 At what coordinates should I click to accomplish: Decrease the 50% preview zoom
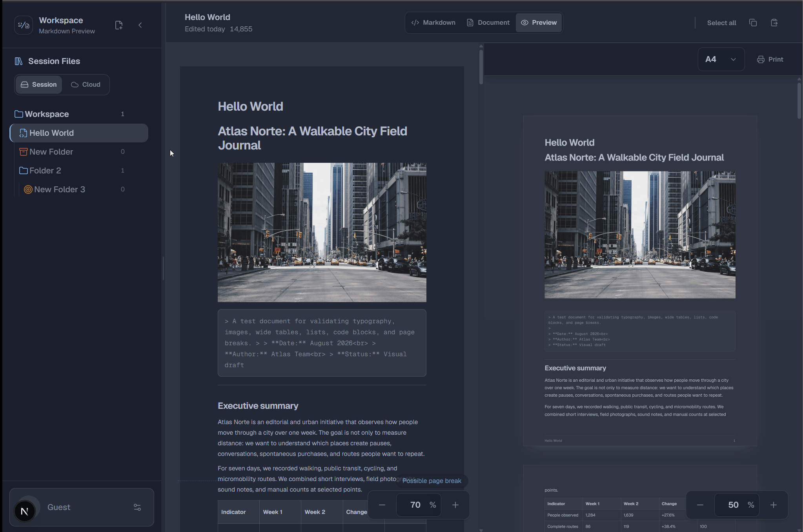tap(700, 505)
